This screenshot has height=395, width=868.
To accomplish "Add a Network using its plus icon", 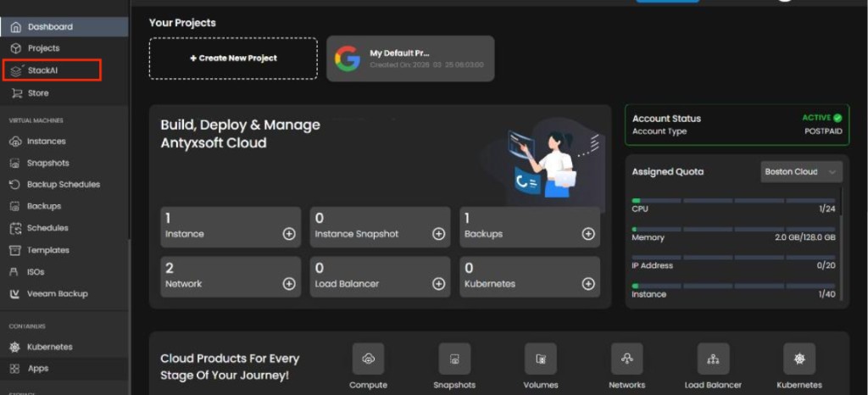I will [289, 284].
